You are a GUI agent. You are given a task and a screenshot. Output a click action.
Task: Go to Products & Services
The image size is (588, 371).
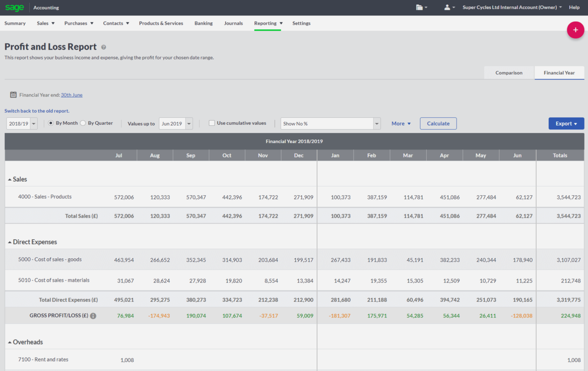click(161, 23)
